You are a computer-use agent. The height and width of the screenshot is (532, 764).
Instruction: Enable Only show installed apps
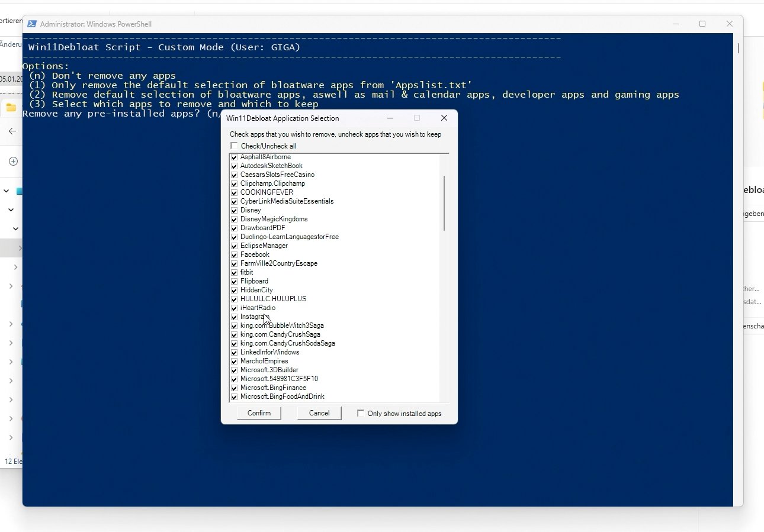click(361, 413)
